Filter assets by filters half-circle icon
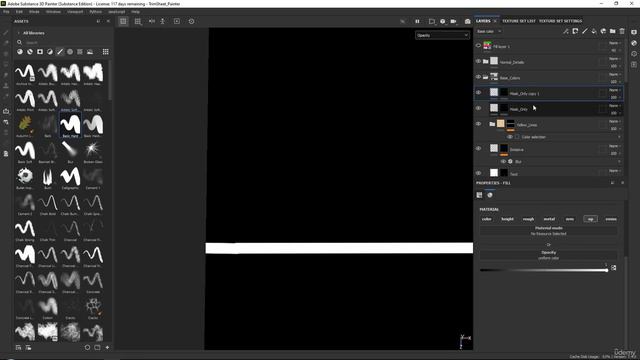Image resolution: width=640 pixels, height=360 pixels. (x=50, y=52)
